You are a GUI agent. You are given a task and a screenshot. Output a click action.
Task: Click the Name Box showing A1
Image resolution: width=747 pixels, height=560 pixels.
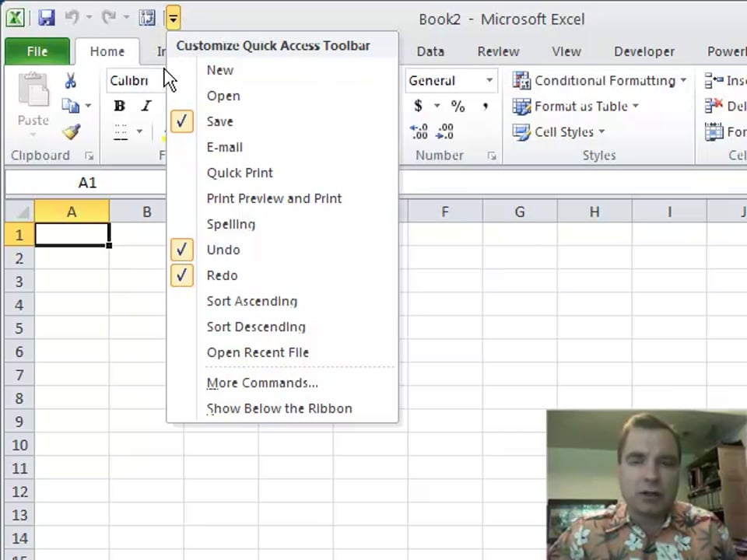tap(86, 183)
